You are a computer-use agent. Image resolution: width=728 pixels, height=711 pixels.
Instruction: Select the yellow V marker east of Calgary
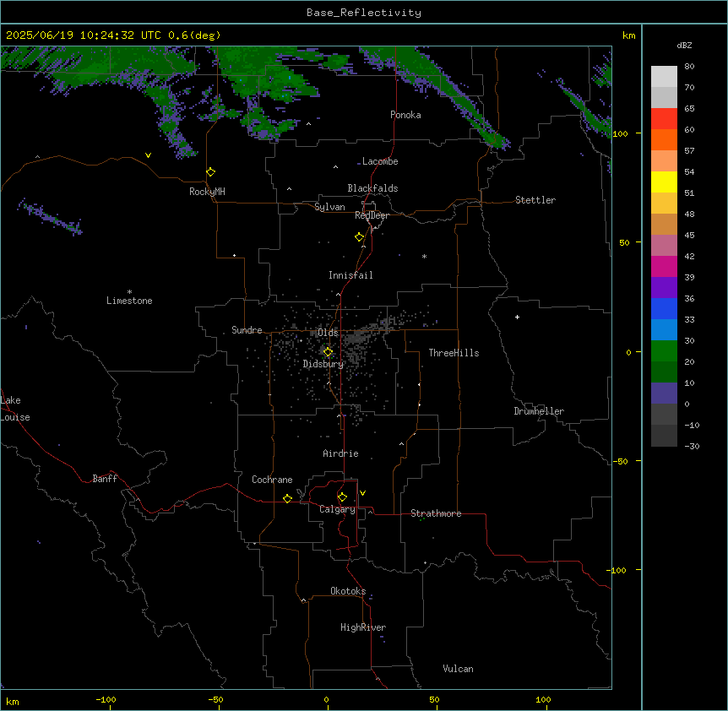[362, 493]
